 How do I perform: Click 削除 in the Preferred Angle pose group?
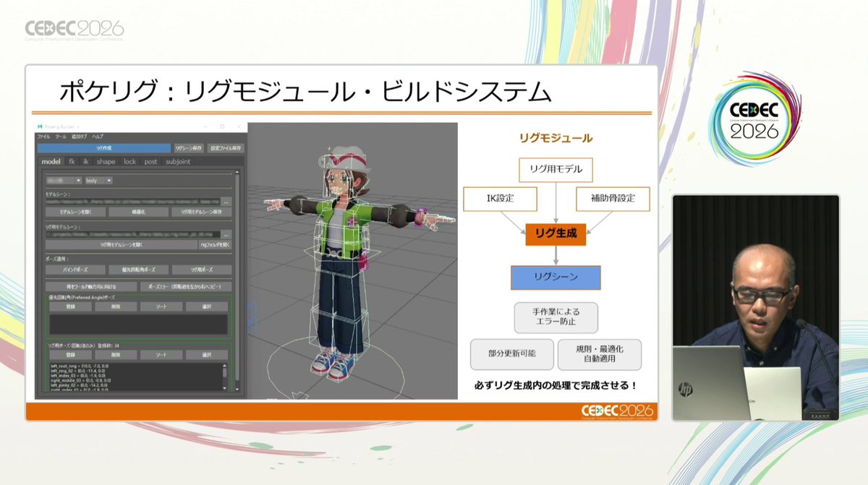pos(116,306)
